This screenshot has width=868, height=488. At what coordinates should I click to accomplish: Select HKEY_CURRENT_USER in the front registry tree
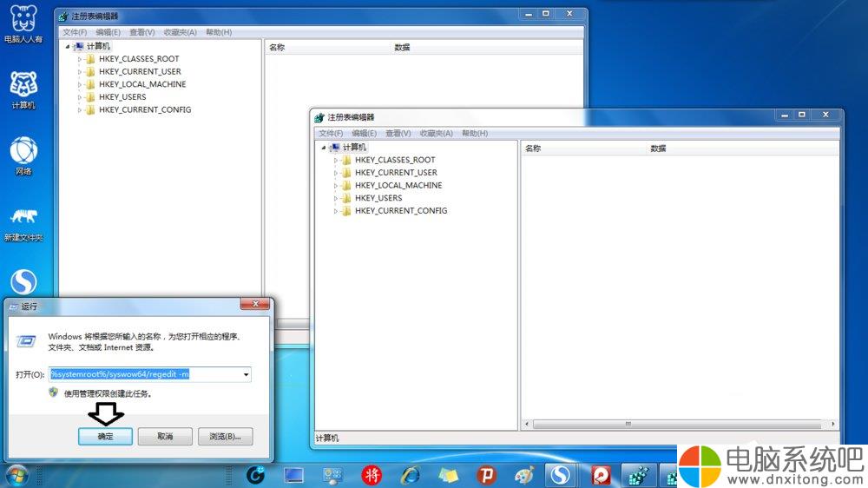(396, 173)
